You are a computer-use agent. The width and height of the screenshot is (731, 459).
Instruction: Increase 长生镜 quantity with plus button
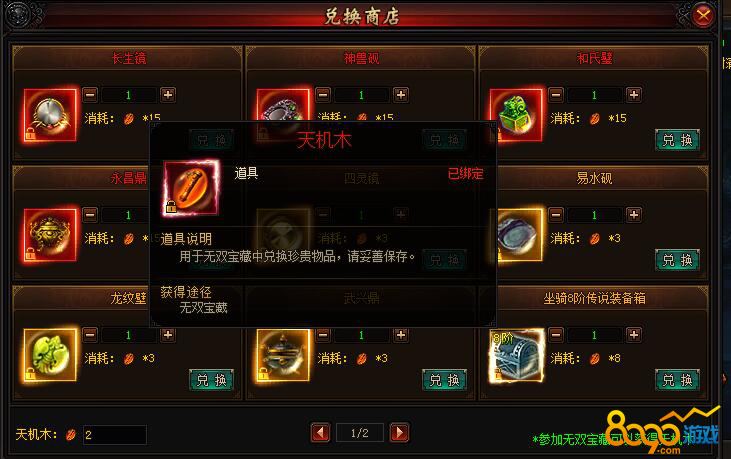[x=168, y=95]
